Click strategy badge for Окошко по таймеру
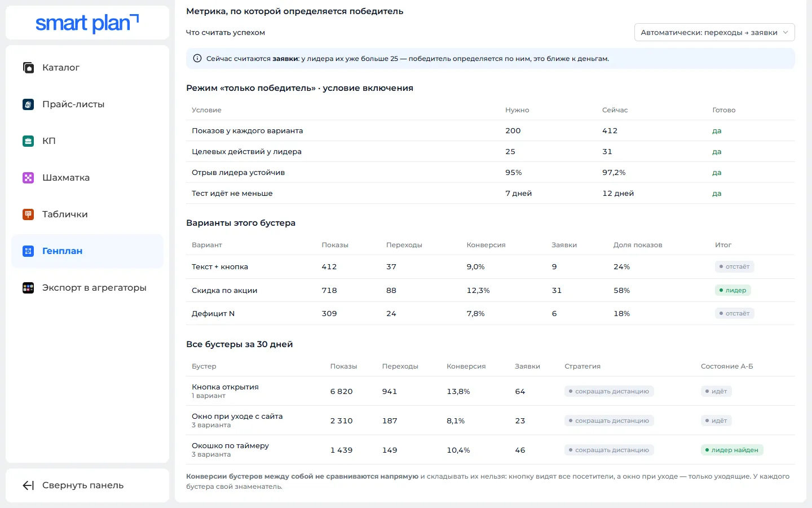The image size is (812, 508). tap(609, 450)
